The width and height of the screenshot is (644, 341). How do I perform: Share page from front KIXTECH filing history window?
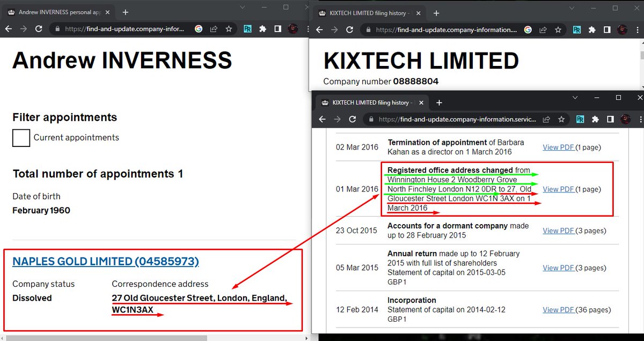(x=546, y=120)
